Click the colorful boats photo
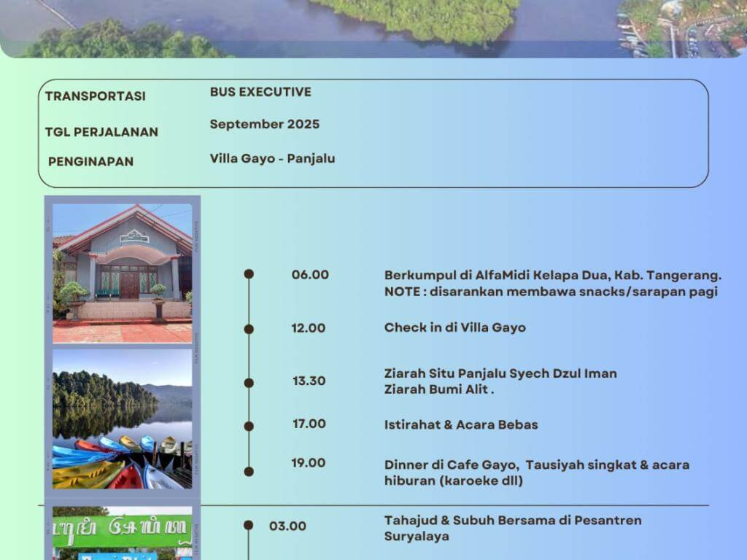Viewport: 747px width, 560px height. pos(122,462)
